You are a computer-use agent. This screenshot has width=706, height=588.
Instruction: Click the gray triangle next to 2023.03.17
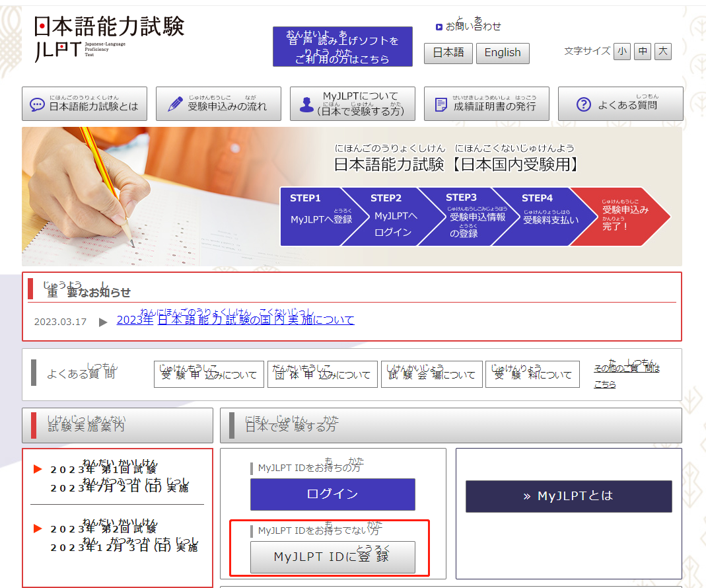(x=103, y=322)
